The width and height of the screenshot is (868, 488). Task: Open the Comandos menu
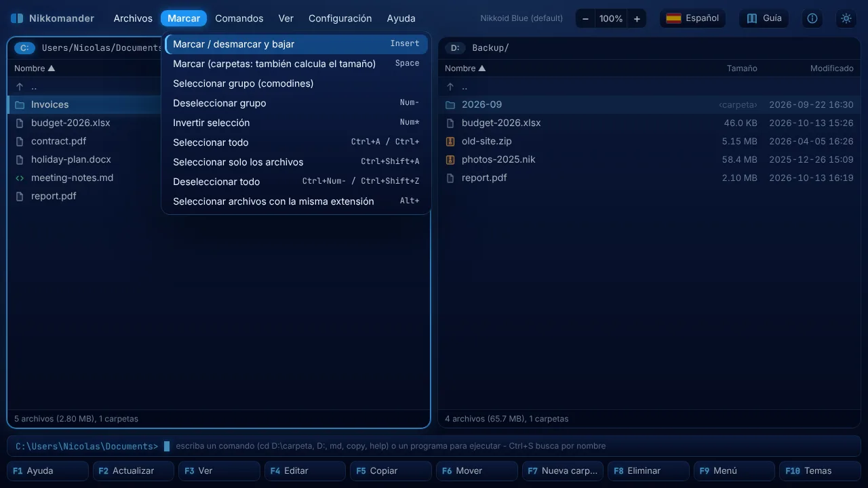239,18
